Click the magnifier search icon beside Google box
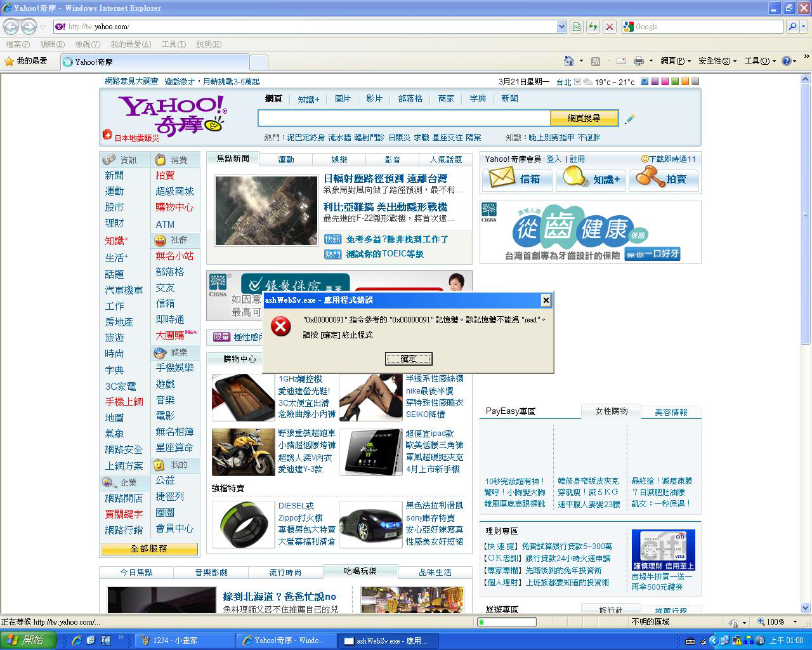The width and height of the screenshot is (812, 650). 792,27
